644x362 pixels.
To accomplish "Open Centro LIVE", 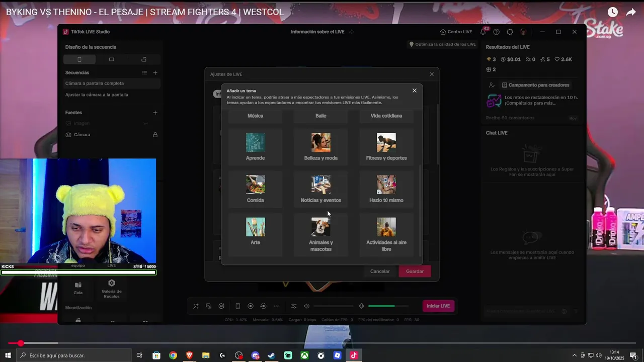I will point(456,32).
